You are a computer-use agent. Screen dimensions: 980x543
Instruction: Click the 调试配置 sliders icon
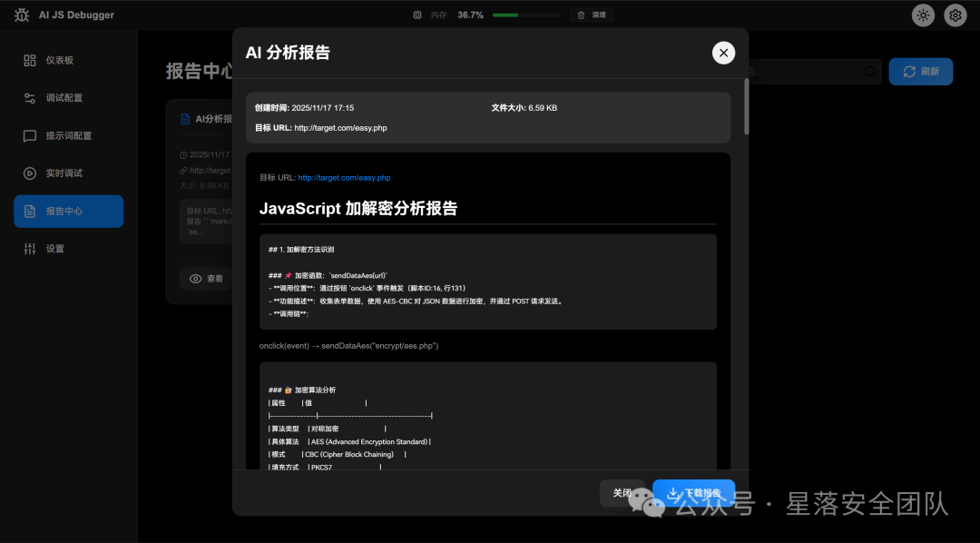pyautogui.click(x=30, y=97)
